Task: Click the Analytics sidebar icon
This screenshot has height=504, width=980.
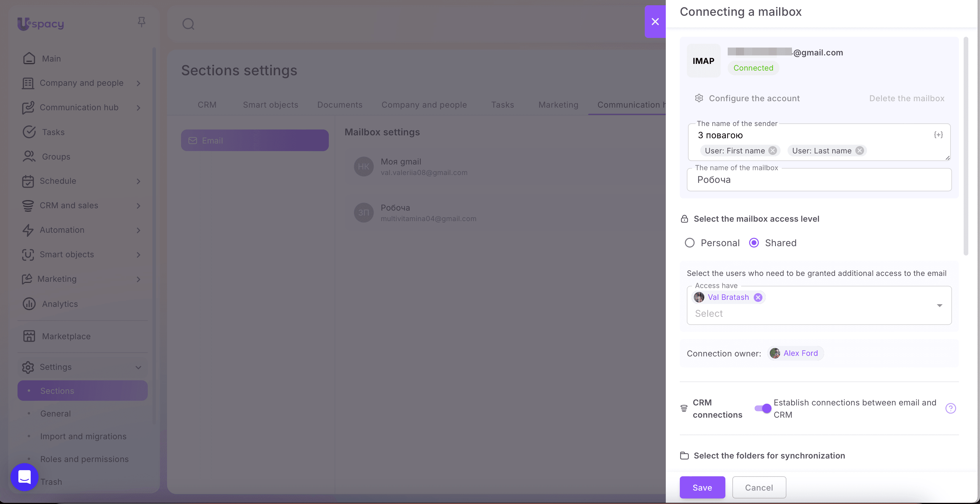Action: pos(29,304)
